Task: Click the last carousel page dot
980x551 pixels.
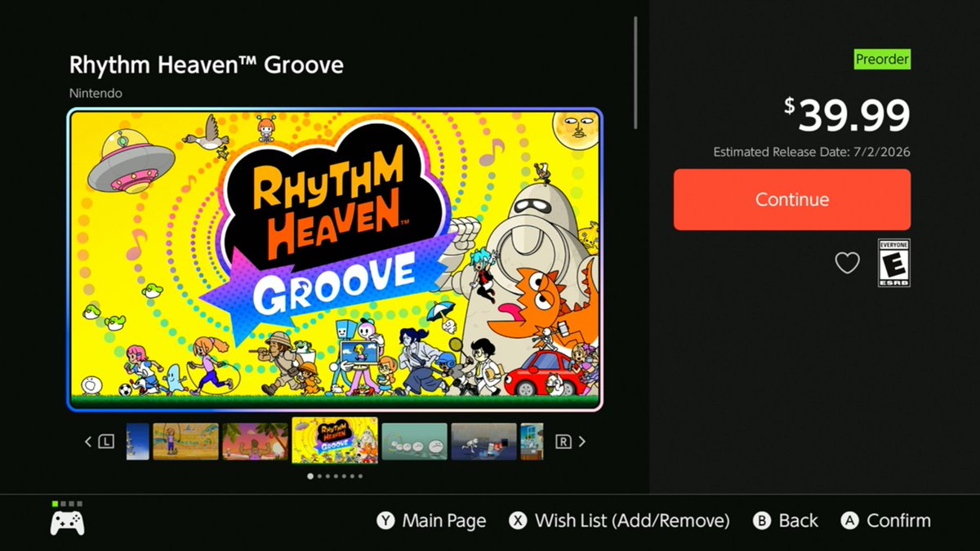Action: (360, 476)
